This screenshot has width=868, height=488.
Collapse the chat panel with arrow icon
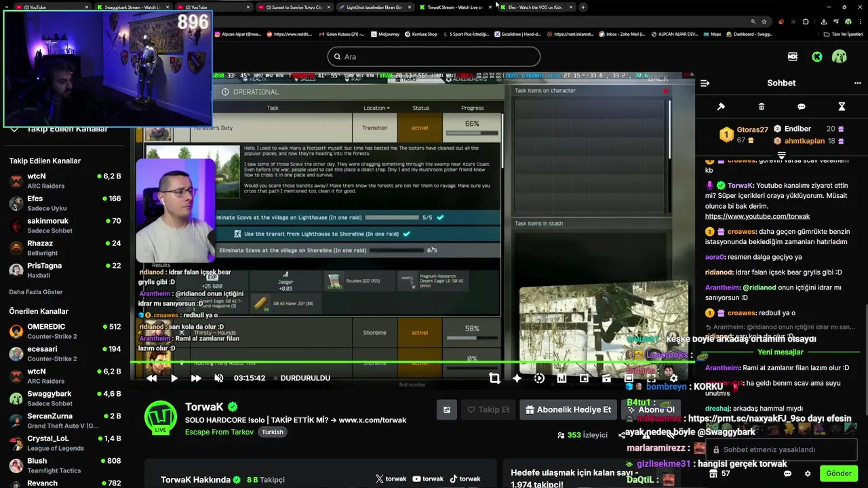point(705,83)
